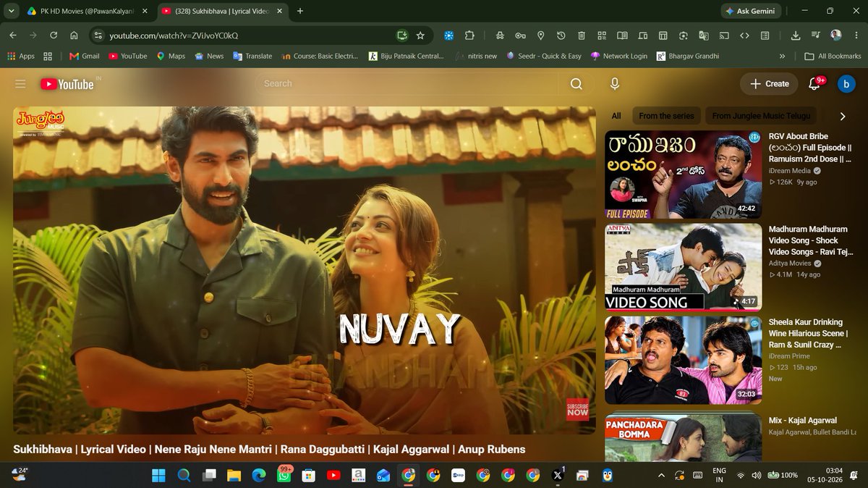The width and height of the screenshot is (868, 488).
Task: Expand the hidden bookmarks overflow chevron
Action: point(782,56)
